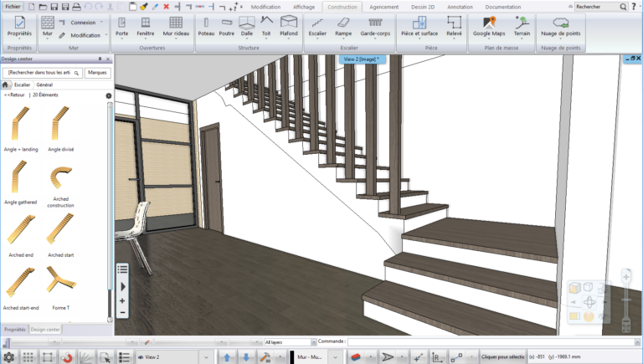Select the Poteau column tool
Screen dimensions: 643x364
pyautogui.click(x=206, y=27)
